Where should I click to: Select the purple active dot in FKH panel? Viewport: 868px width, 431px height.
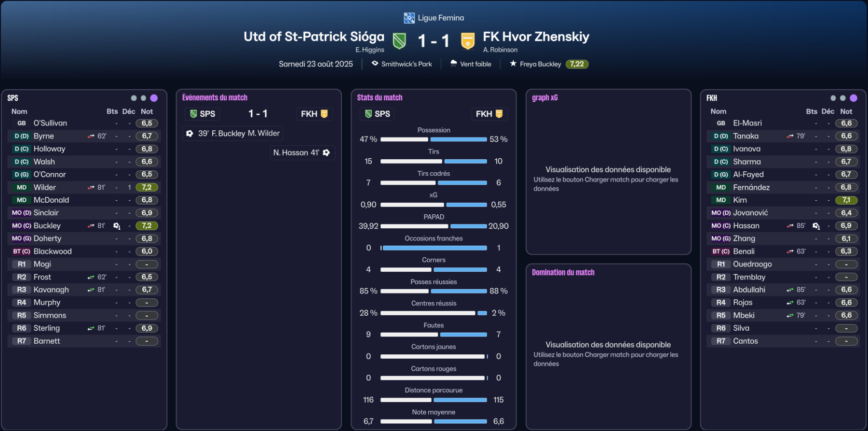[854, 98]
